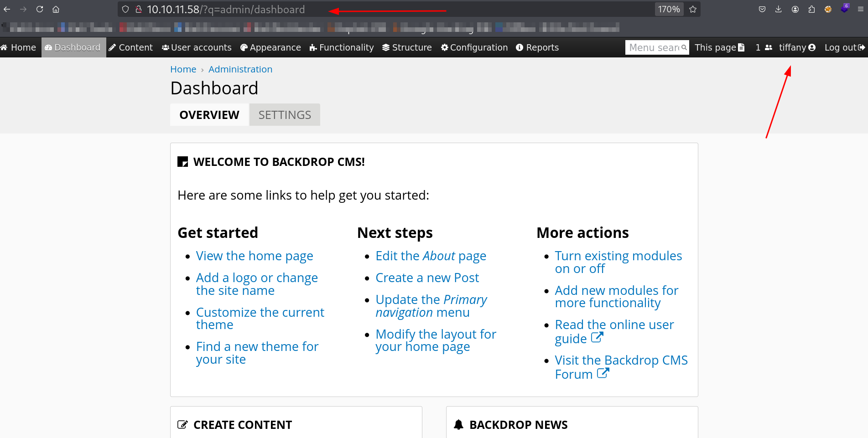Click the Backdrop News bell icon
This screenshot has width=868, height=438.
(x=458, y=425)
